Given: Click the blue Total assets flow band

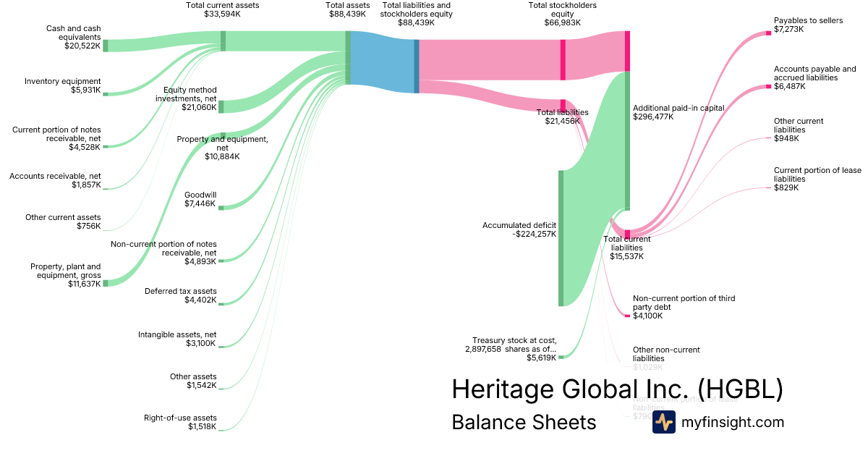Looking at the screenshot, I should pyautogui.click(x=382, y=63).
